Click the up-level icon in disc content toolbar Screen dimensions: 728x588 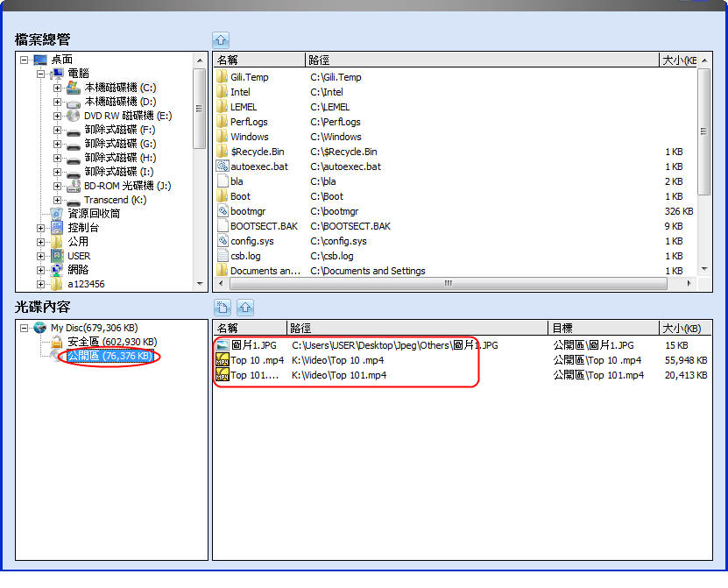(x=245, y=308)
